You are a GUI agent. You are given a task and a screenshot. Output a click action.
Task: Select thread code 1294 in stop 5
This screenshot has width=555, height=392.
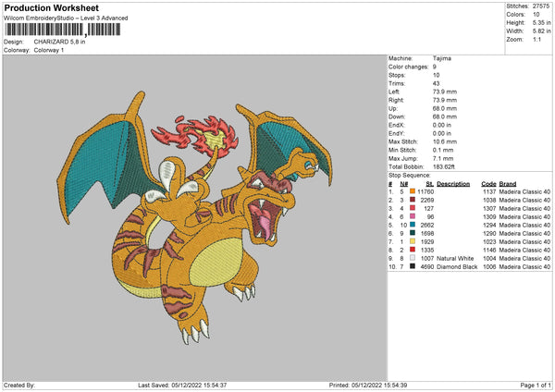tap(489, 225)
